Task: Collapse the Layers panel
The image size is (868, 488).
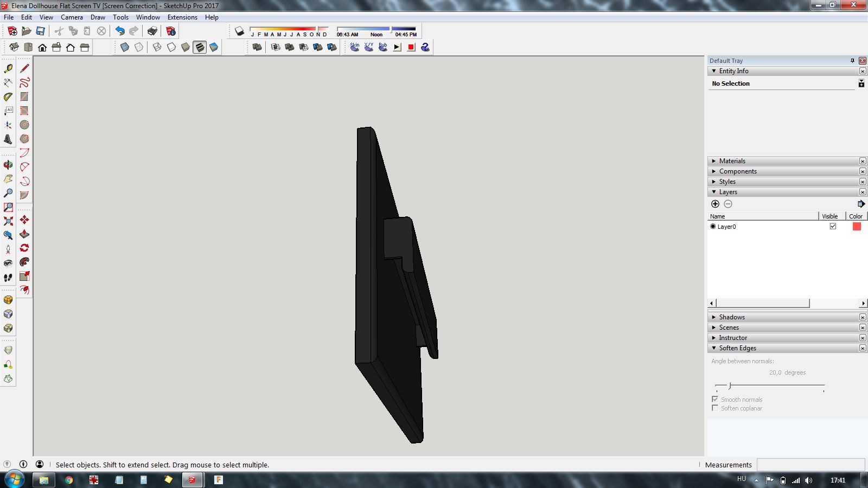Action: coord(714,192)
